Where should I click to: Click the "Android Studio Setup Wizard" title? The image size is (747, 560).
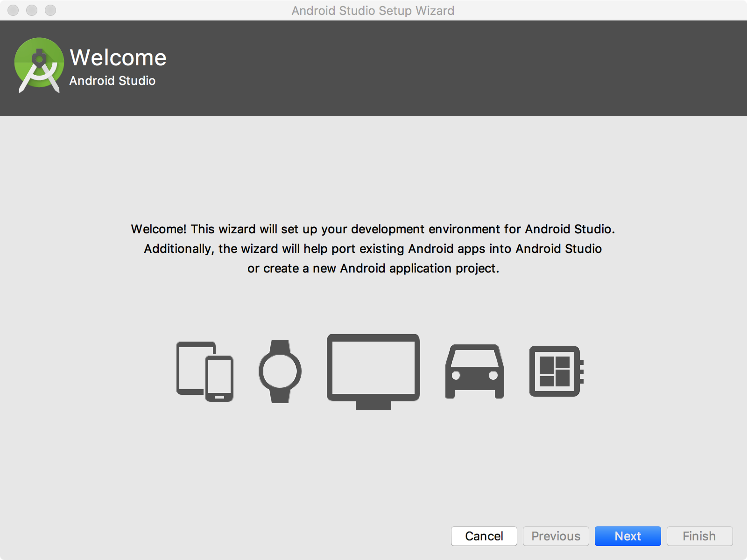(373, 10)
